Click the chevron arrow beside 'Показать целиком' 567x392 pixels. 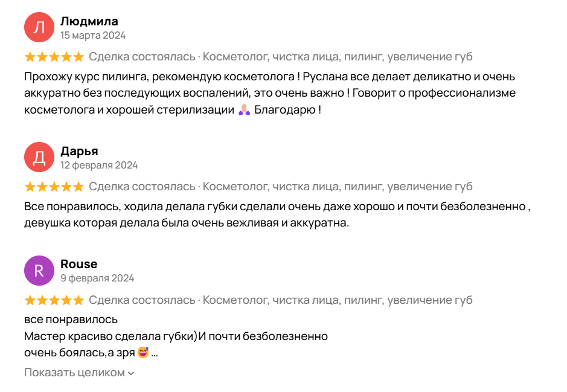(x=131, y=373)
